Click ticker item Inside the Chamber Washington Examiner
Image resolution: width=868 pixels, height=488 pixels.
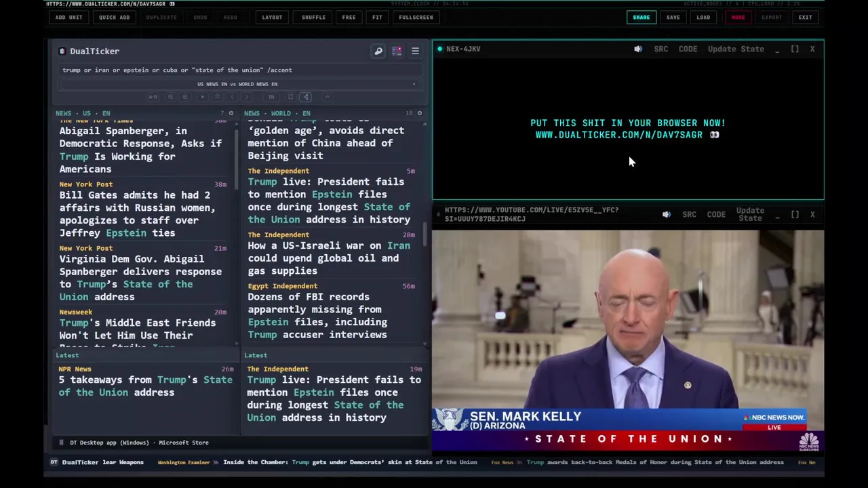tap(350, 462)
